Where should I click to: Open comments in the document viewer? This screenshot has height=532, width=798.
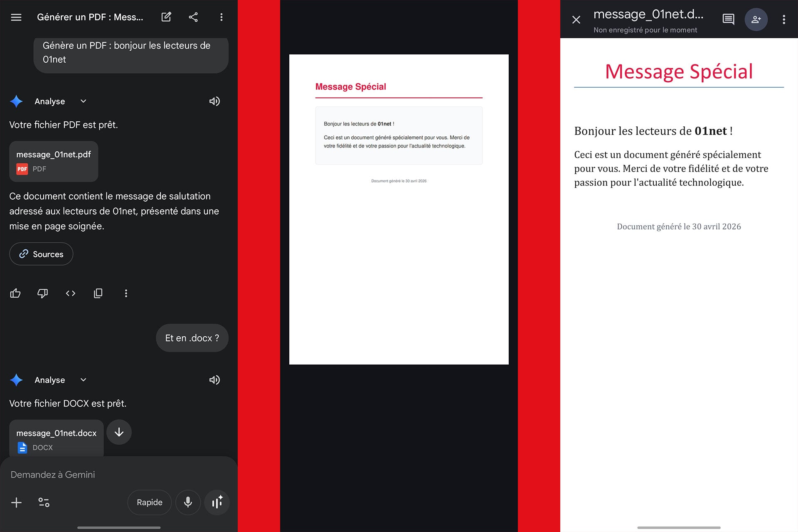point(729,19)
